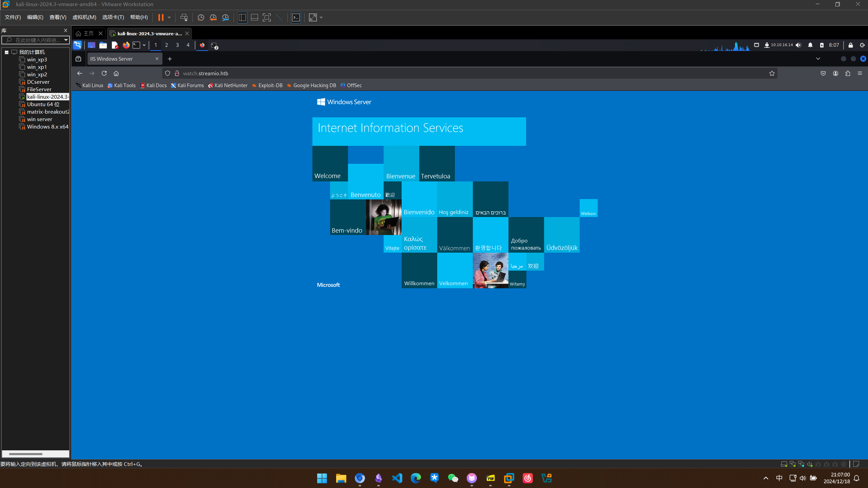Launch Firefox from Kali panel
This screenshot has width=868, height=488.
(x=126, y=45)
